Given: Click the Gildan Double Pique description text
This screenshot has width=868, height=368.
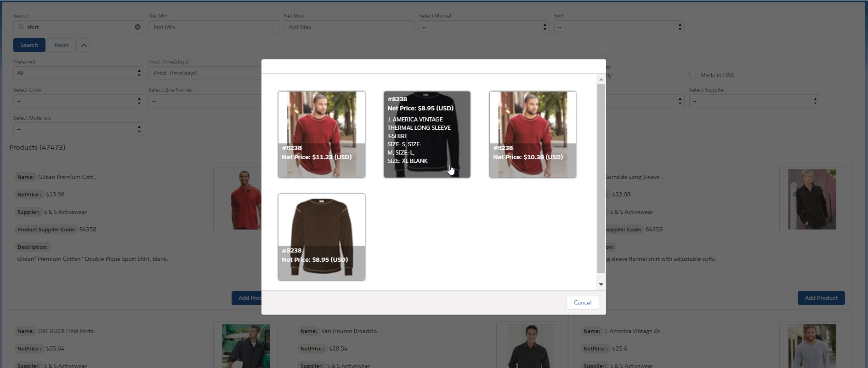Looking at the screenshot, I should [x=92, y=259].
